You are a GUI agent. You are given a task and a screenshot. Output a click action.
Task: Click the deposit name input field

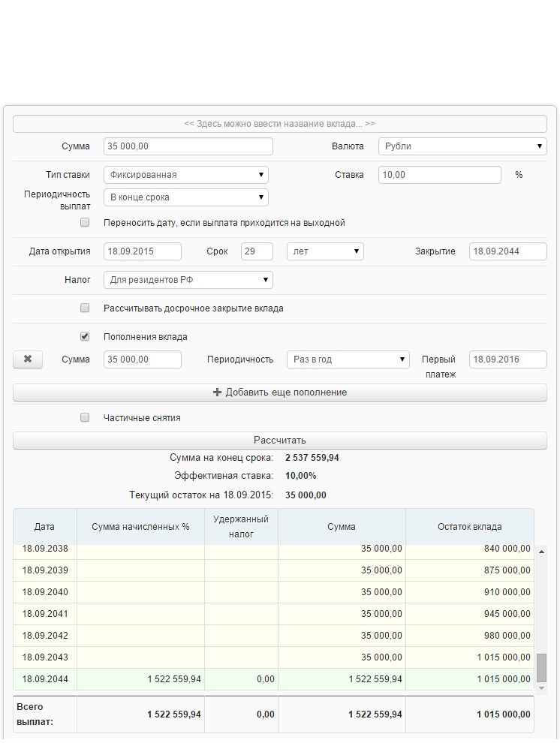279,124
